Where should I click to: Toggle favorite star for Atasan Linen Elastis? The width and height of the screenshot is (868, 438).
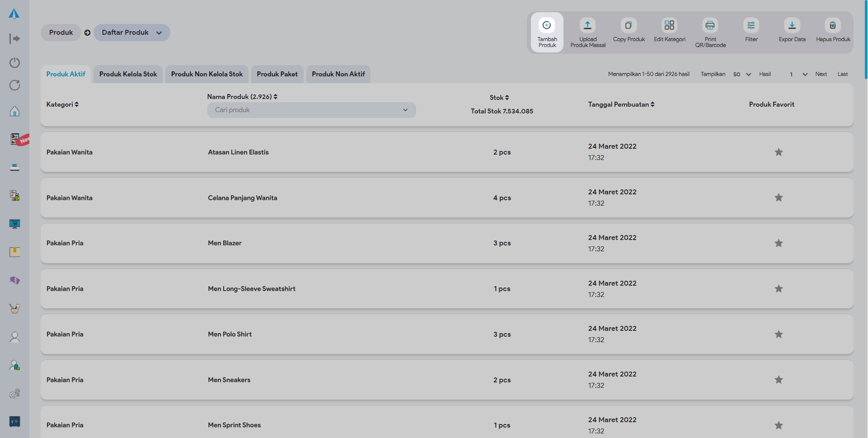[x=779, y=152]
